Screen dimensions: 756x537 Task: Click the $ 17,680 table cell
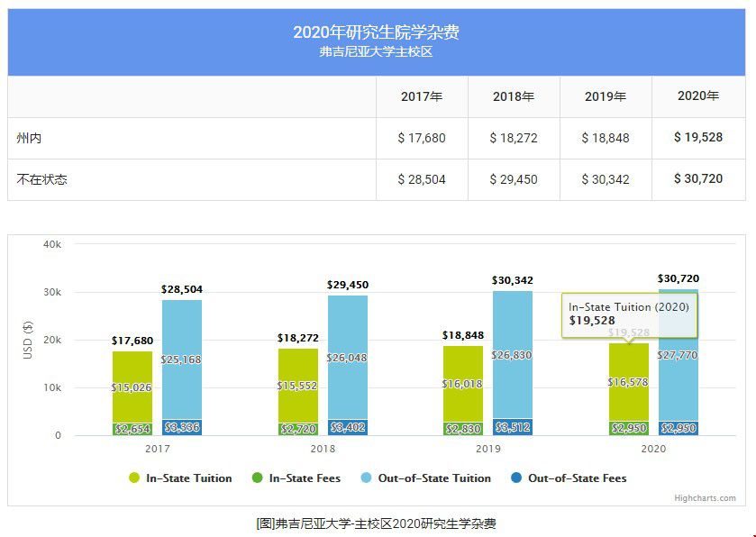click(x=422, y=139)
